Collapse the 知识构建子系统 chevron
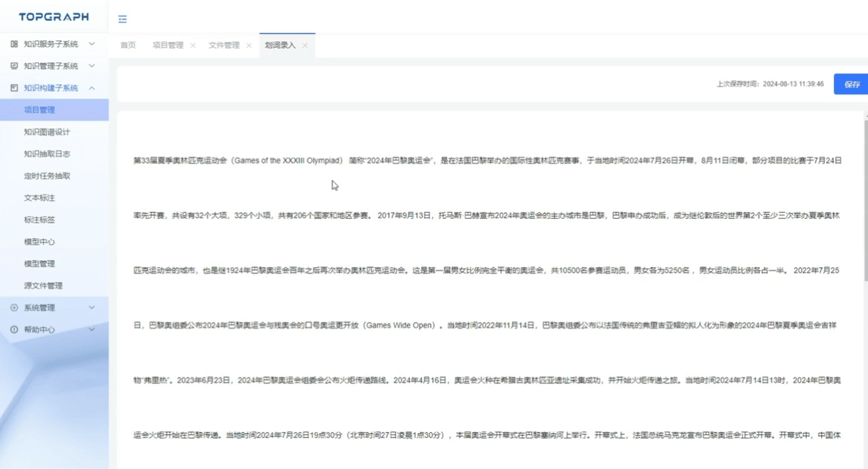 (x=92, y=88)
